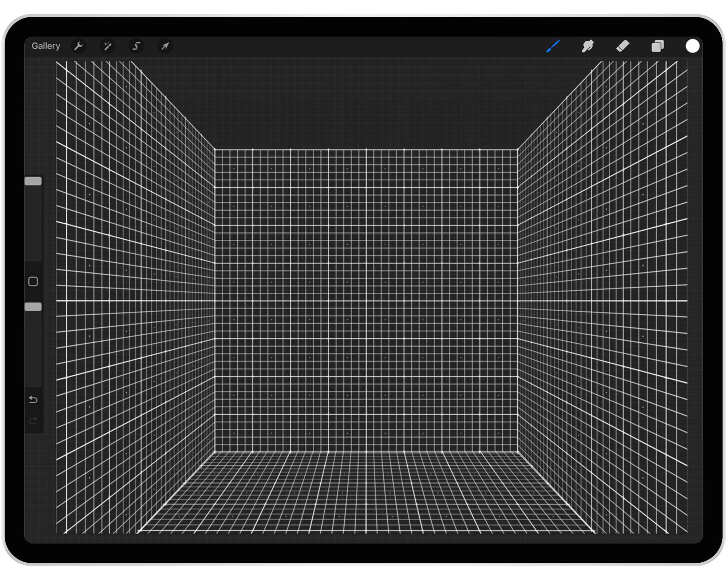
Task: Redo the action with the dimmed arrow
Action: [33, 421]
